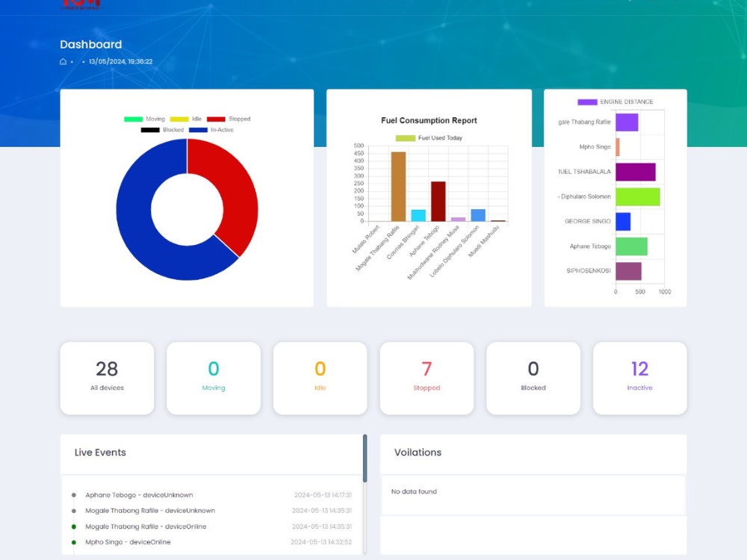Toggle the ENGINE DISTANCE legend
747x560 pixels.
click(615, 102)
